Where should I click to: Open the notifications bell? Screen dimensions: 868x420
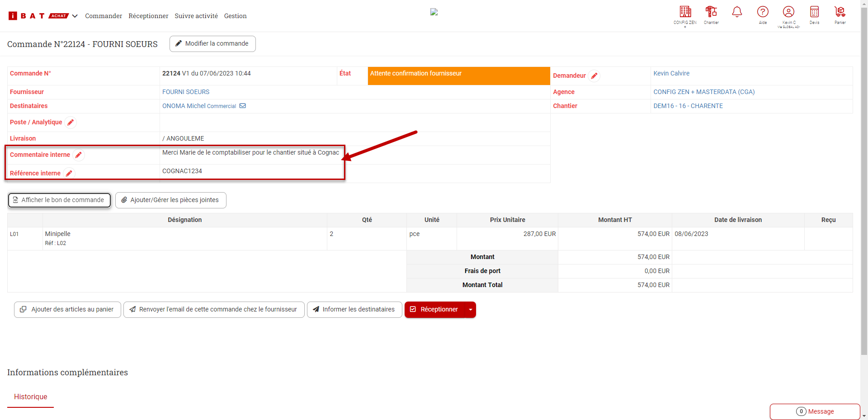[x=737, y=12]
